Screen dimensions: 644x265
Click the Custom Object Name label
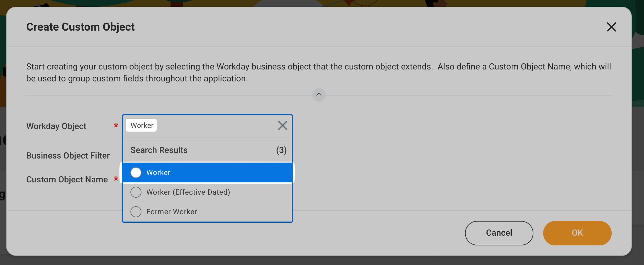click(67, 180)
